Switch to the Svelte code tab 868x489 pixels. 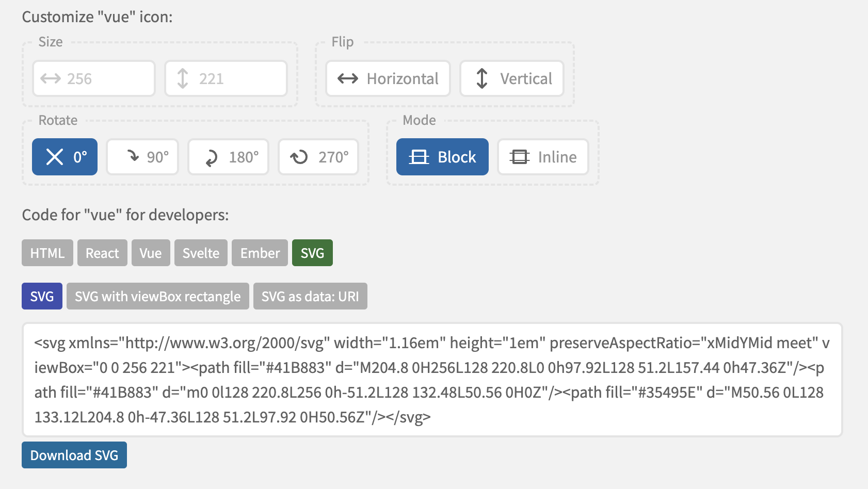click(201, 253)
